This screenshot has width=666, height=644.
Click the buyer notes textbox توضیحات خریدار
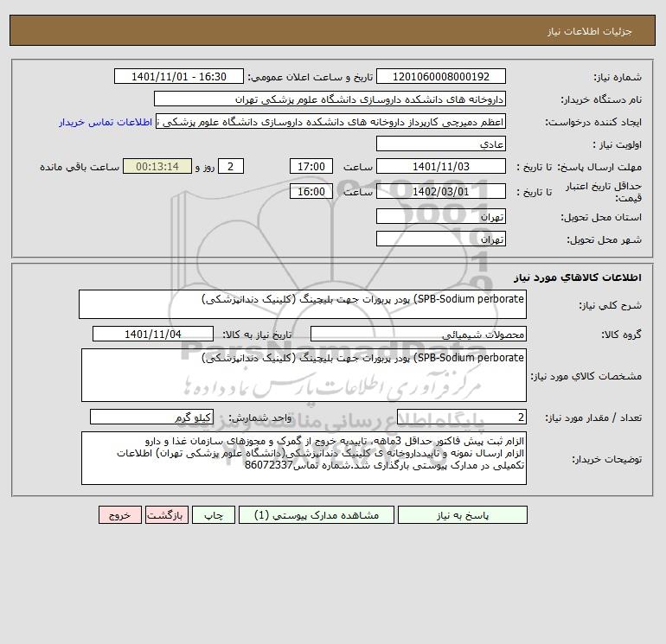tap(304, 458)
